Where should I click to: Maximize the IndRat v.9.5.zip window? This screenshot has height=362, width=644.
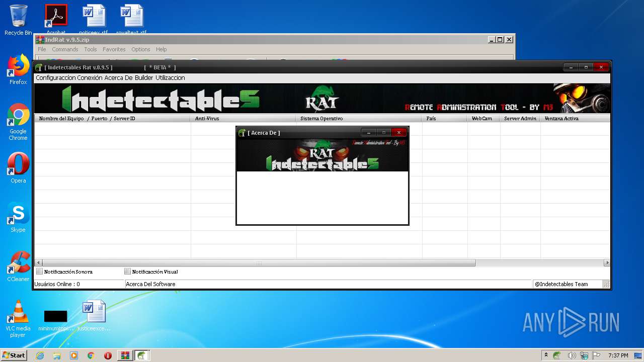(500, 40)
